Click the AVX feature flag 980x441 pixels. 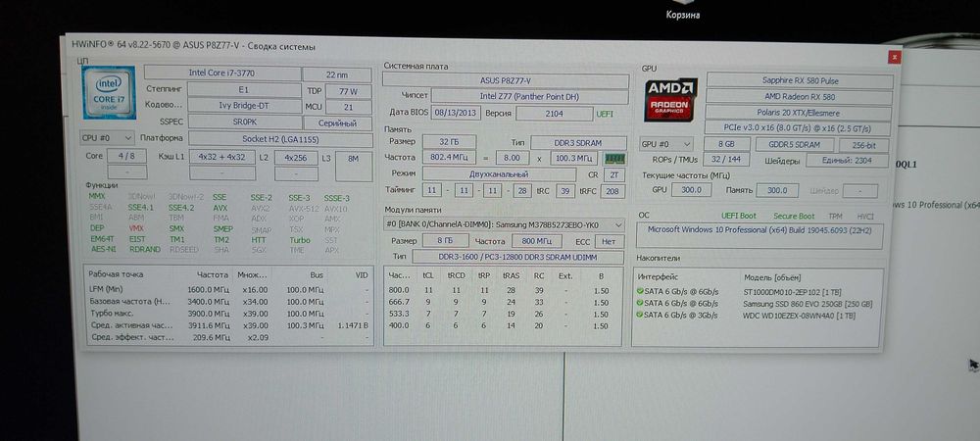pos(220,208)
